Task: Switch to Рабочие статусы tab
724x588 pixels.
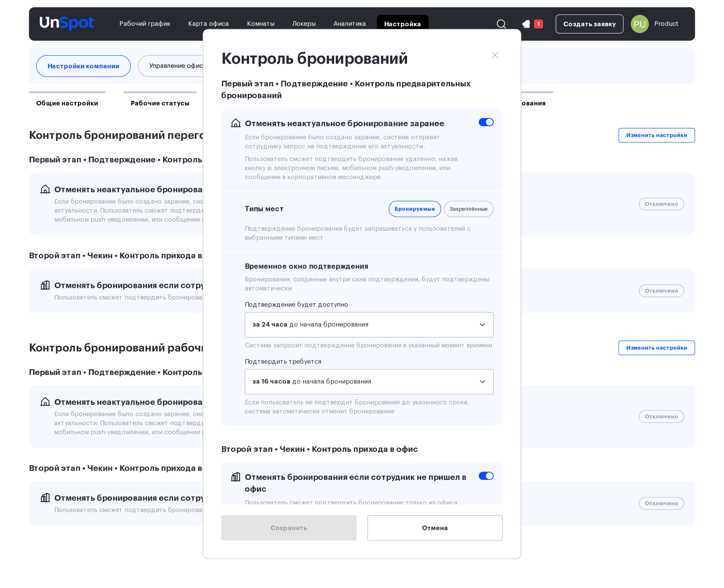Action: click(x=160, y=103)
